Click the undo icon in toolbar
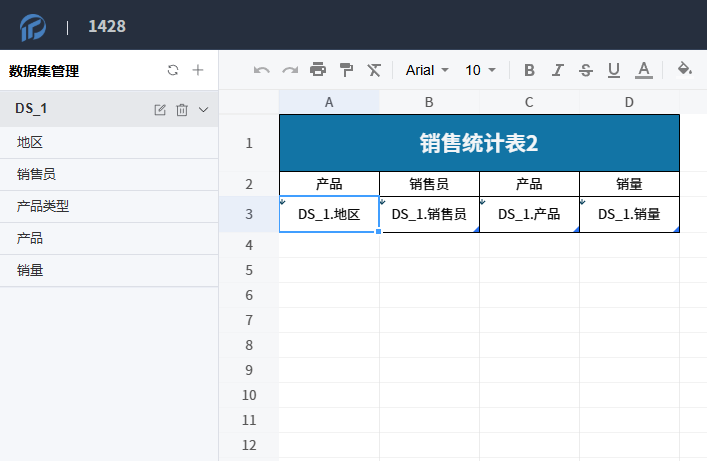Screen dimensions: 707x461 [262, 70]
